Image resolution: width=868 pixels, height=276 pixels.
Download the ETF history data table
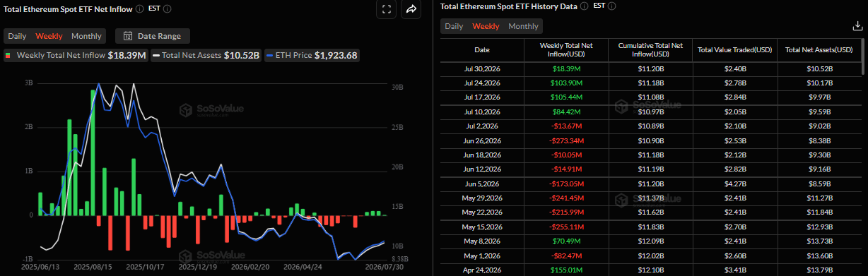[x=858, y=26]
